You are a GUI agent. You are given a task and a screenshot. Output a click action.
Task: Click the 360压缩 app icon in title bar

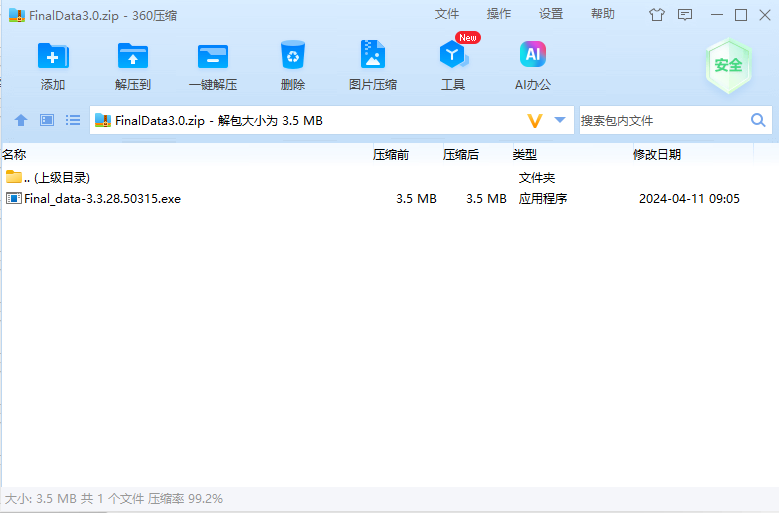pyautogui.click(x=17, y=15)
